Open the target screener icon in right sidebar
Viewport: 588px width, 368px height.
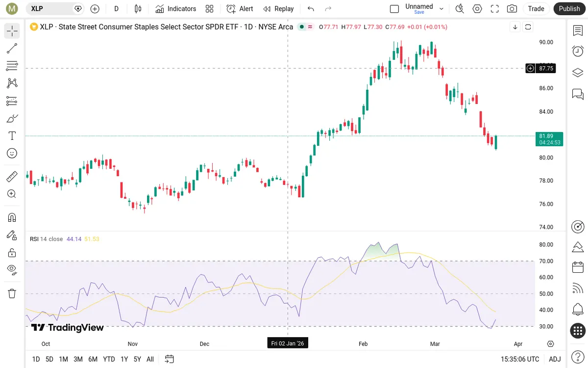578,227
